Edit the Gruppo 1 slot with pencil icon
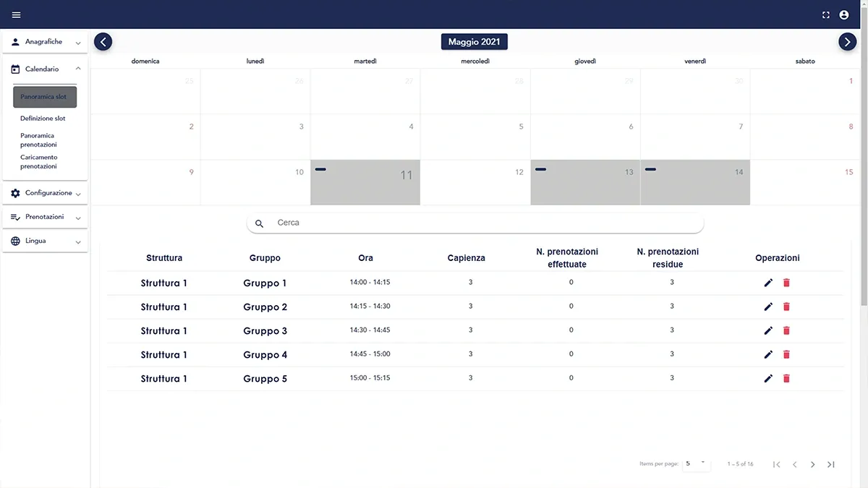 pos(768,283)
